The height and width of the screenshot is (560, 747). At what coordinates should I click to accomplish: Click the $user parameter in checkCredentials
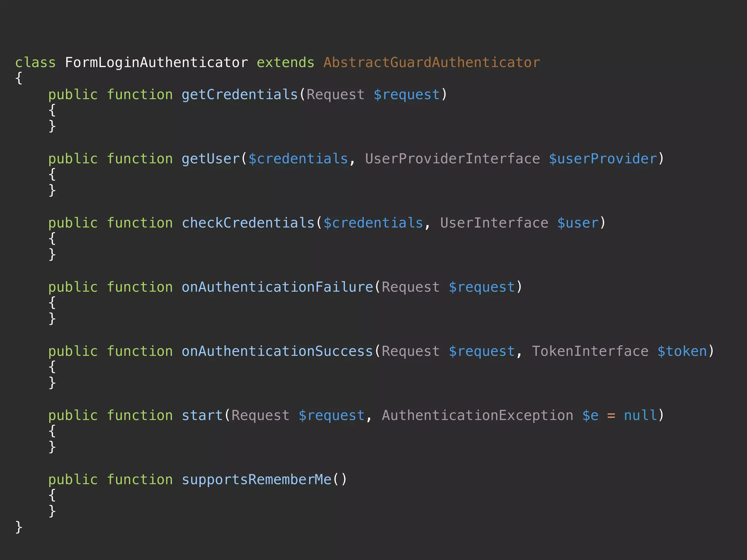(x=578, y=223)
